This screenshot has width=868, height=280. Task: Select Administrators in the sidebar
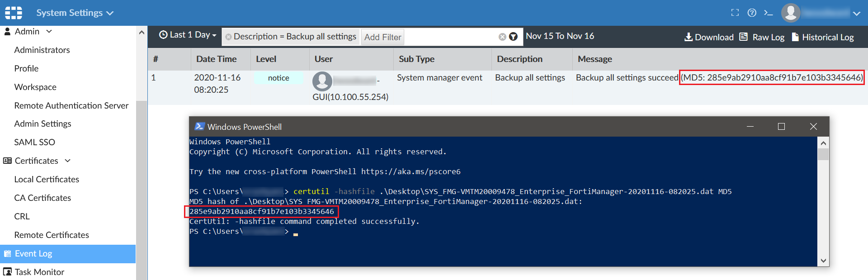point(42,50)
